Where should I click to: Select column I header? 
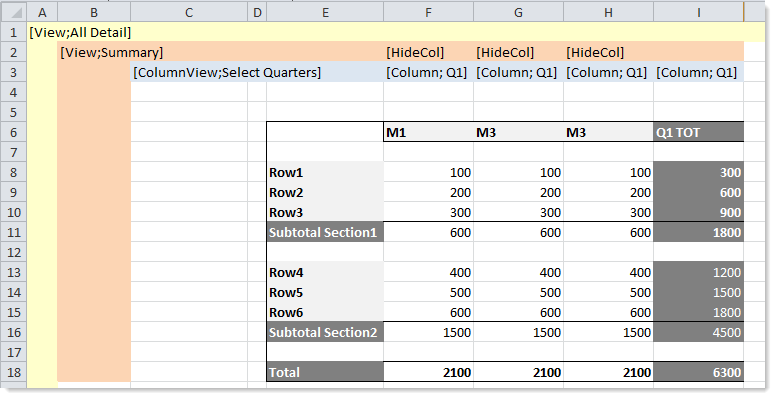698,12
